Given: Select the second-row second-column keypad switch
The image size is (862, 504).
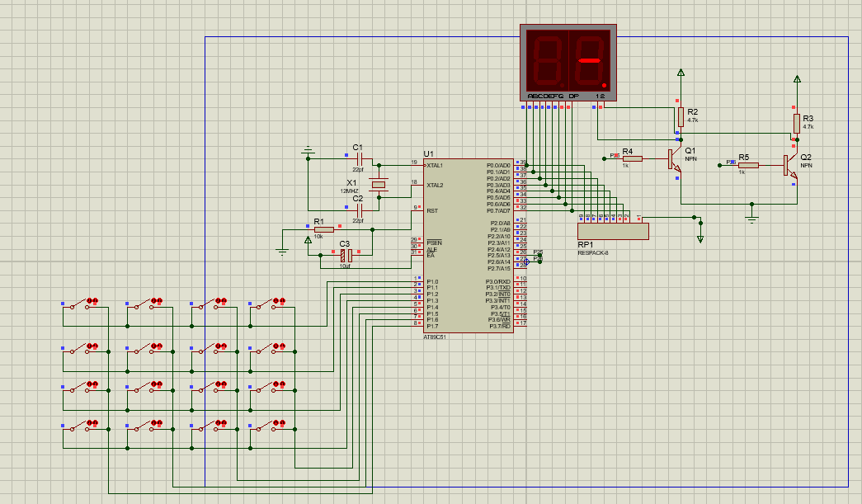Looking at the screenshot, I should (146, 349).
